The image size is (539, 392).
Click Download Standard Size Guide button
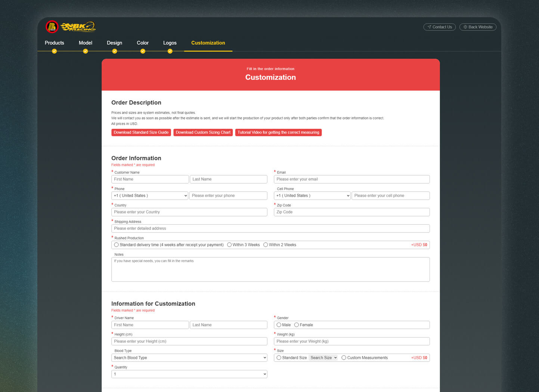click(x=141, y=133)
